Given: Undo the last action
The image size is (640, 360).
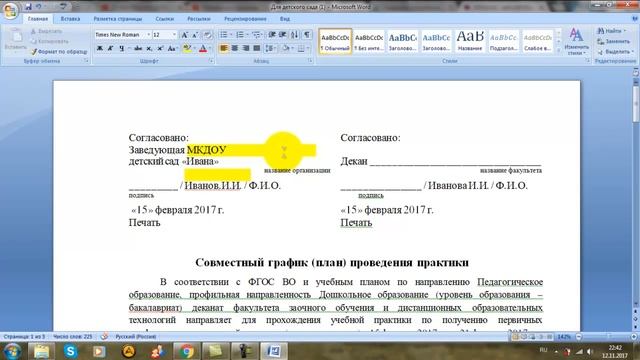Looking at the screenshot, I should (39, 7).
